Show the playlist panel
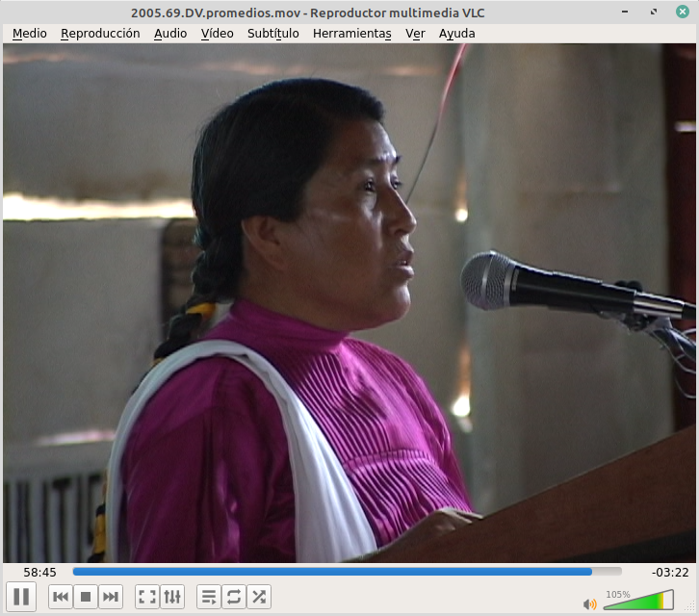 point(209,597)
